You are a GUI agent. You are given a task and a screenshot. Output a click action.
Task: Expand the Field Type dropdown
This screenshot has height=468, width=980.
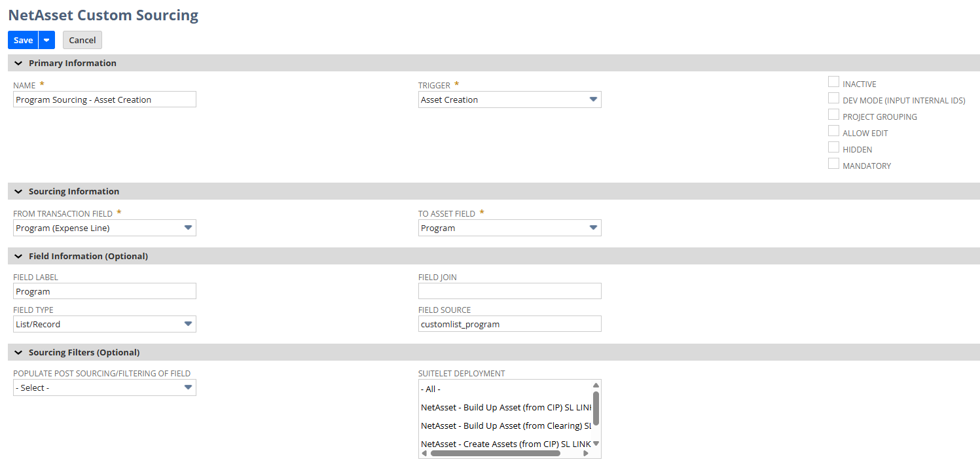[x=105, y=324]
